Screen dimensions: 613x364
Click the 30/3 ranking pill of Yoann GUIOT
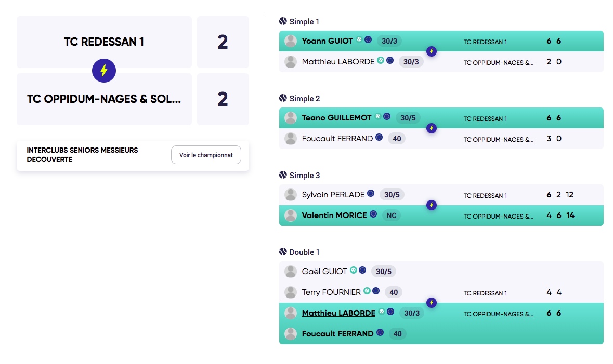(389, 41)
